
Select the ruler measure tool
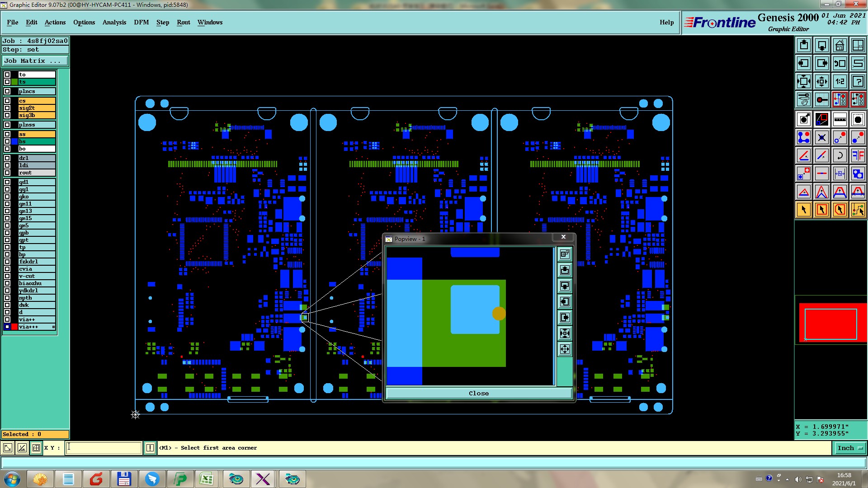pyautogui.click(x=840, y=119)
